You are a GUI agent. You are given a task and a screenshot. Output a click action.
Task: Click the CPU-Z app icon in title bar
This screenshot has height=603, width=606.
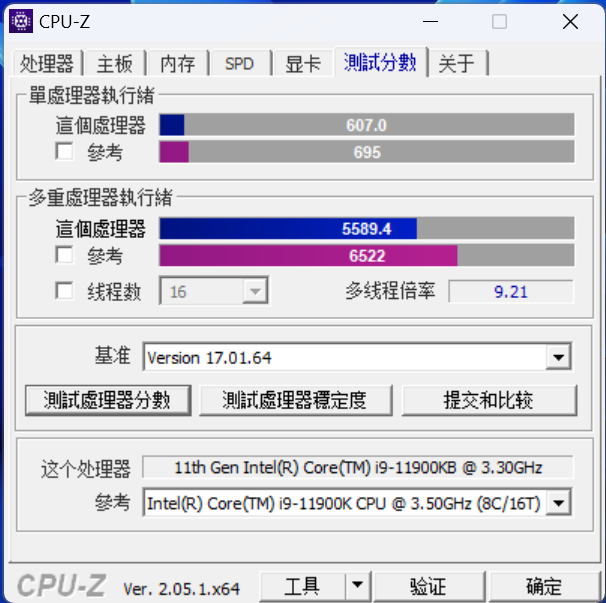tap(20, 21)
